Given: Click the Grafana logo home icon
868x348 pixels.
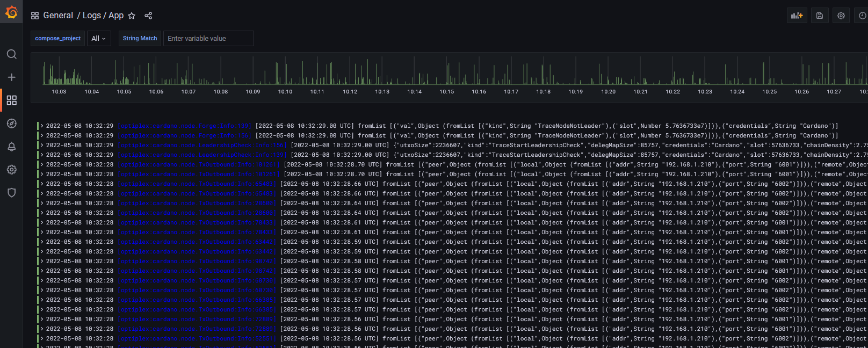Looking at the screenshot, I should point(11,12).
